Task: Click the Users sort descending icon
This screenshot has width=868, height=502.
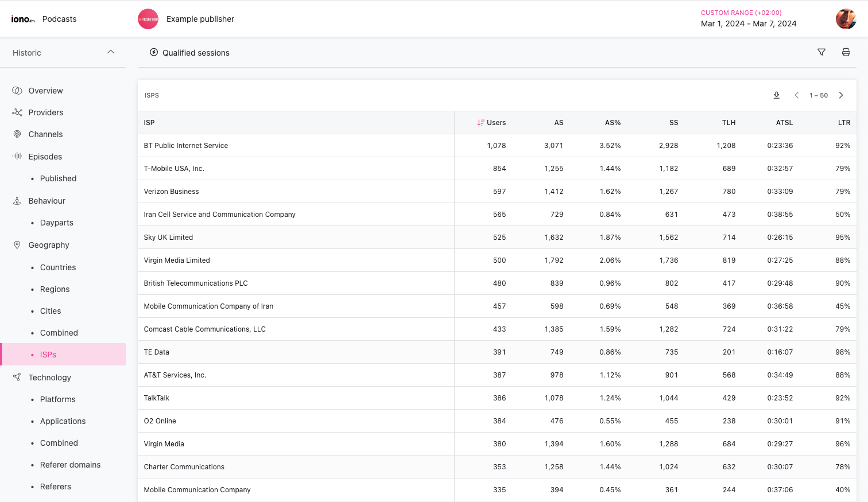Action: coord(480,123)
